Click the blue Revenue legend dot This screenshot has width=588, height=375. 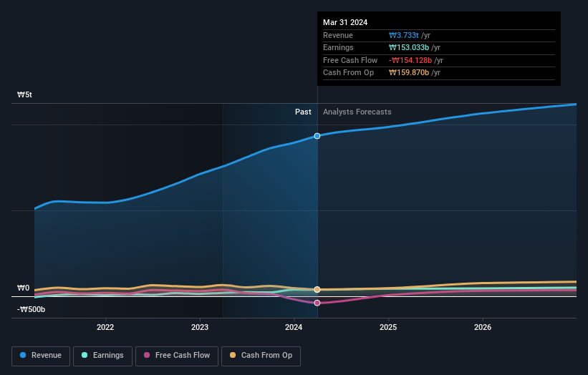(23, 355)
